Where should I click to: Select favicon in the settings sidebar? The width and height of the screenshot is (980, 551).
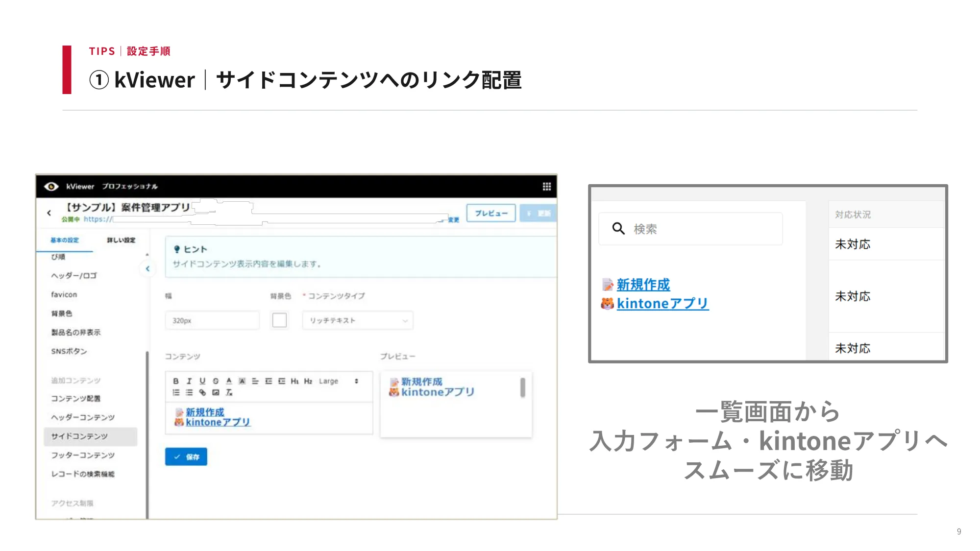click(x=64, y=294)
